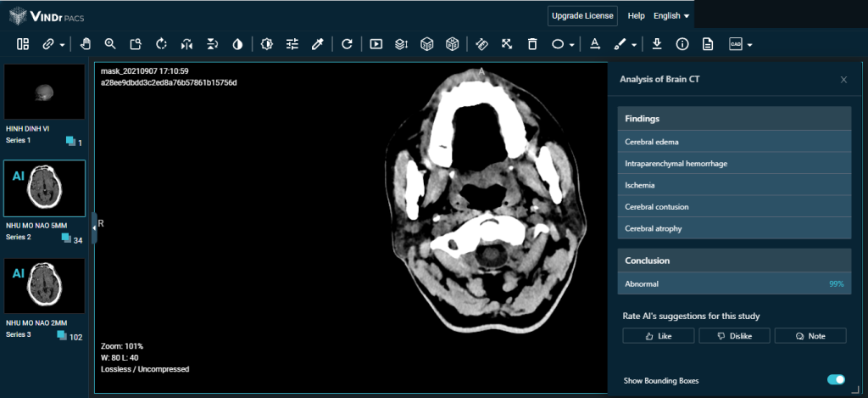The width and height of the screenshot is (868, 398).
Task: Expand the ellipse annotation tool dropdown
Action: [x=572, y=44]
